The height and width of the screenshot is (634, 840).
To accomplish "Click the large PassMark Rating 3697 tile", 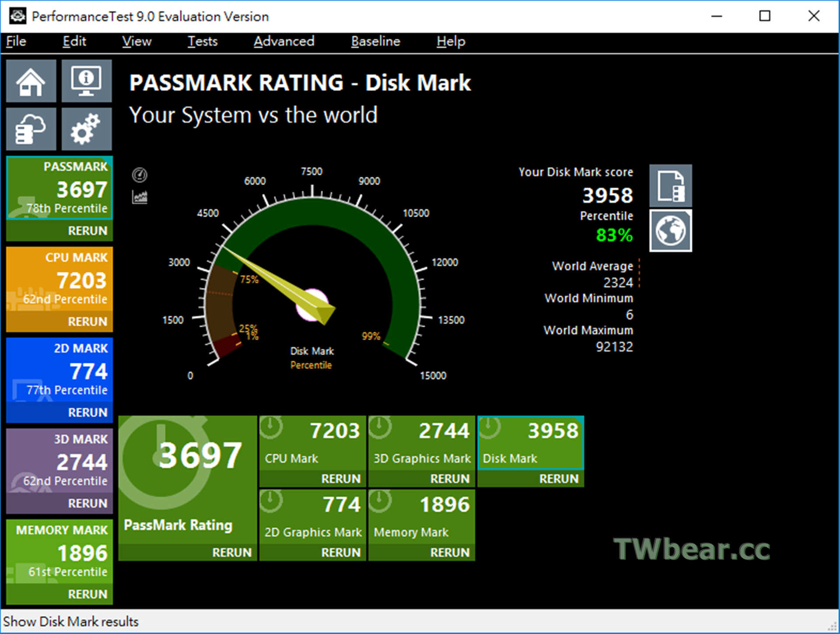I will point(187,477).
